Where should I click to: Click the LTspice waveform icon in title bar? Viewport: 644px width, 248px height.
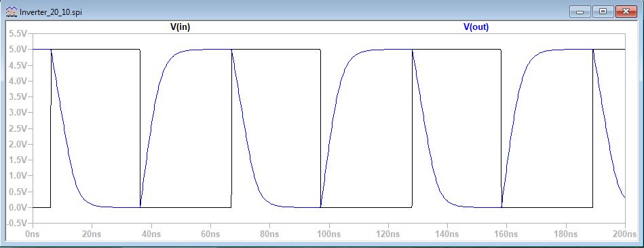(x=12, y=12)
